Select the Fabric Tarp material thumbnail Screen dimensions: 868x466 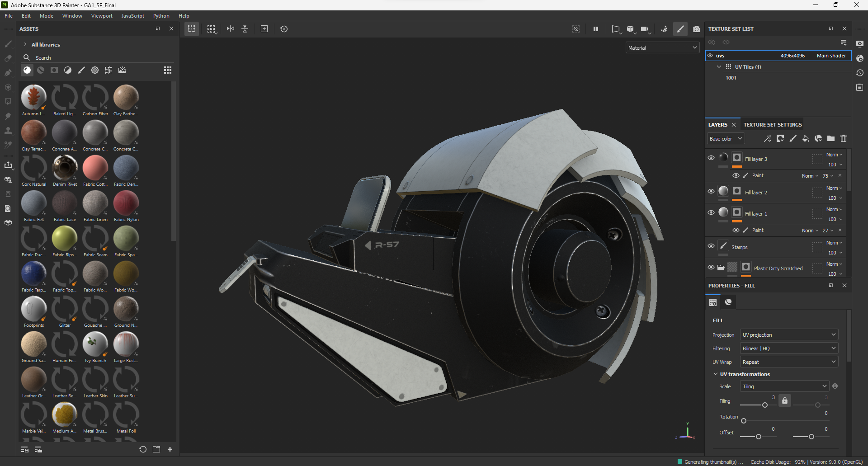click(34, 273)
